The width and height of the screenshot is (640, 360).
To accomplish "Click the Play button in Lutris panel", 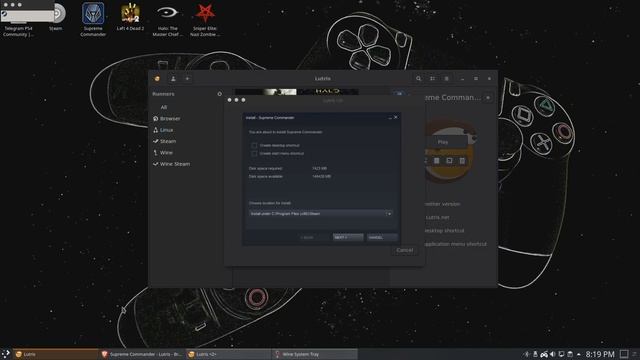I will tap(445, 142).
